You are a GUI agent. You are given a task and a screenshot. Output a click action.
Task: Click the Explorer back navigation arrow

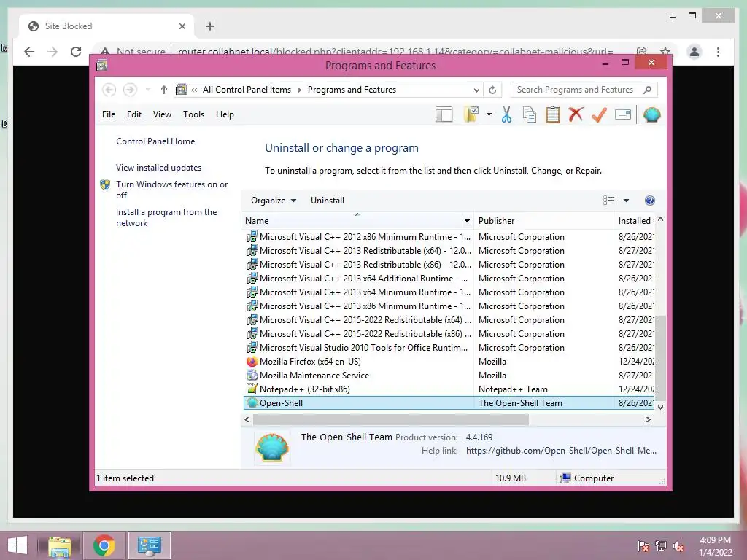[109, 90]
